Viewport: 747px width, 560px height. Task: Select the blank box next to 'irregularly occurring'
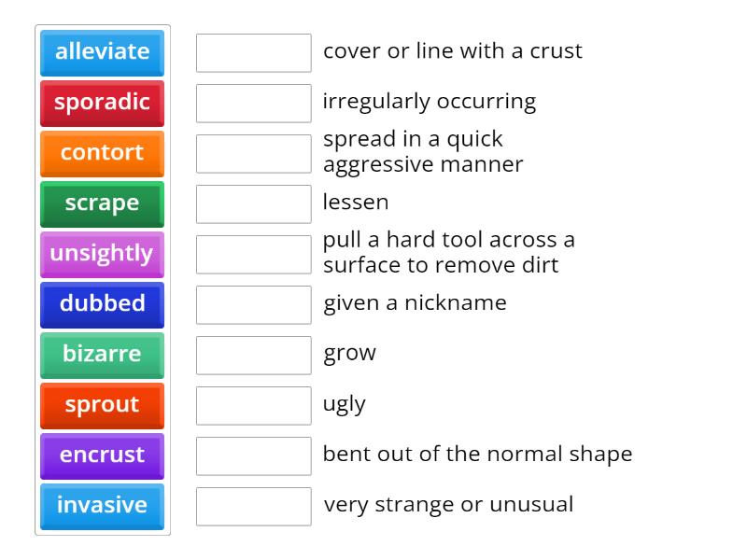click(253, 104)
